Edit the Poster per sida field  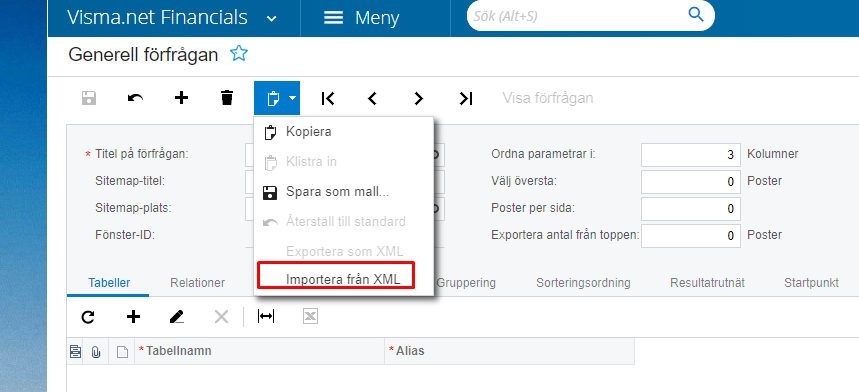pyautogui.click(x=691, y=209)
